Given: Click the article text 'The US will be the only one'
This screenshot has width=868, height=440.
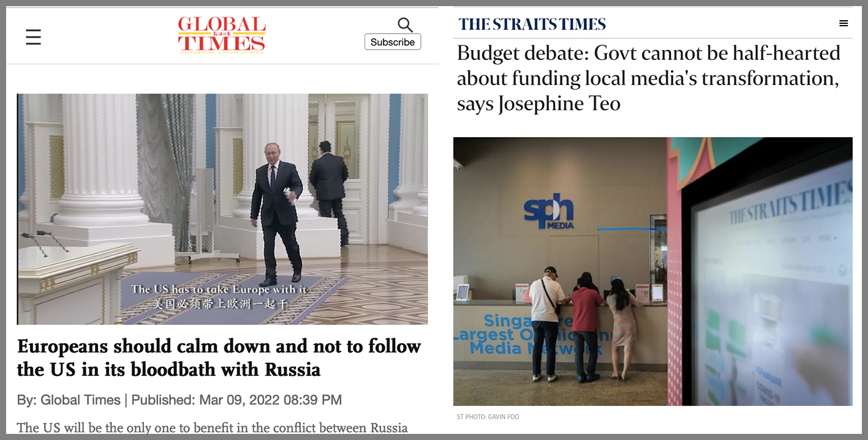Looking at the screenshot, I should coord(212,427).
